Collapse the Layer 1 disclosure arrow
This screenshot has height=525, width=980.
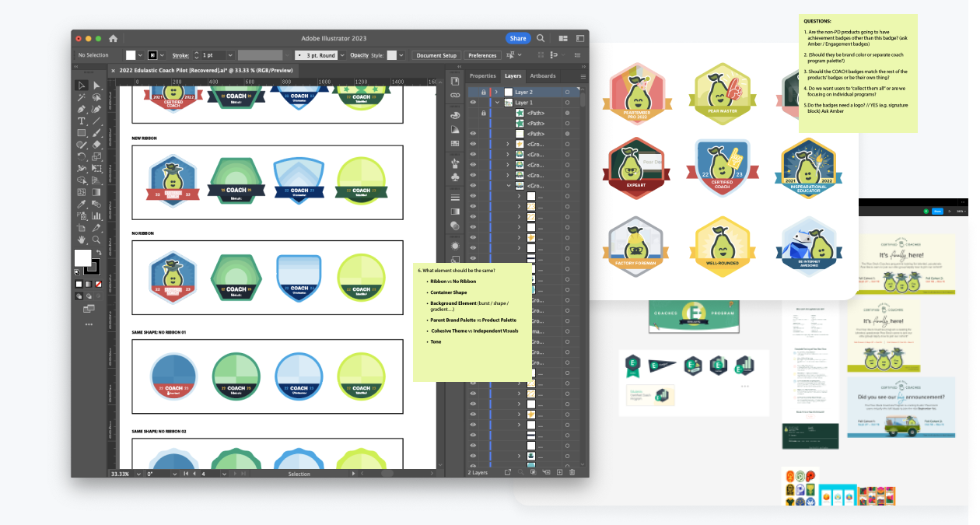pos(497,103)
